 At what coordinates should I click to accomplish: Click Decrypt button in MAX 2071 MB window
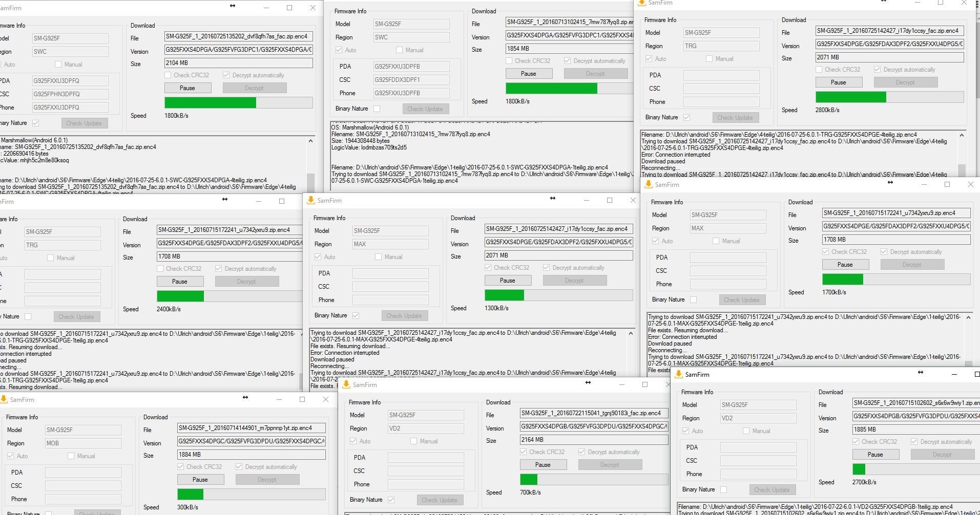point(575,281)
